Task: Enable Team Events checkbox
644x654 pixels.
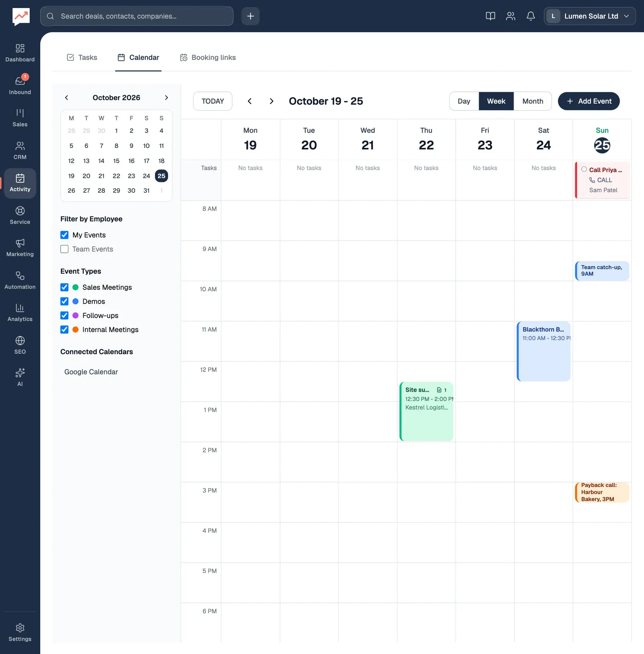Action: pos(64,249)
